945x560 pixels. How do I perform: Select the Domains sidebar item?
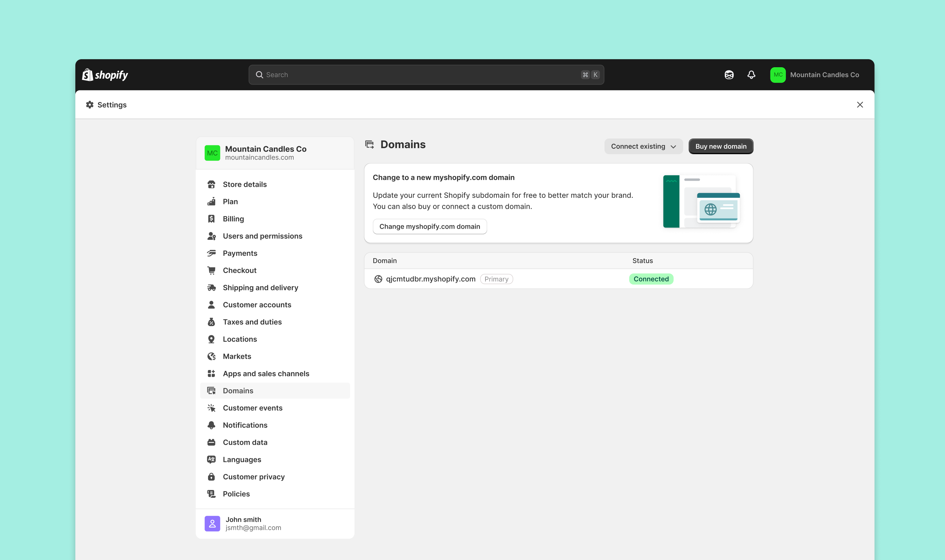click(x=275, y=390)
